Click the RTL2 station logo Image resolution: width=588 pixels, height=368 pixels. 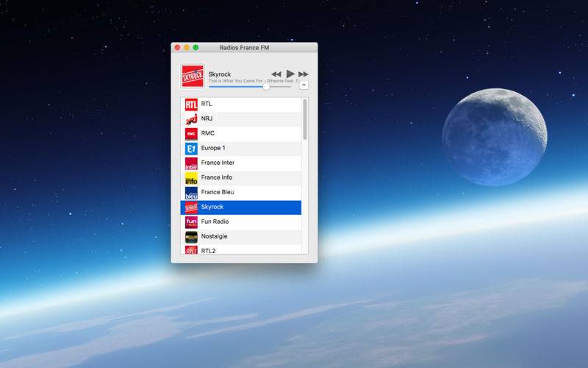tap(191, 250)
